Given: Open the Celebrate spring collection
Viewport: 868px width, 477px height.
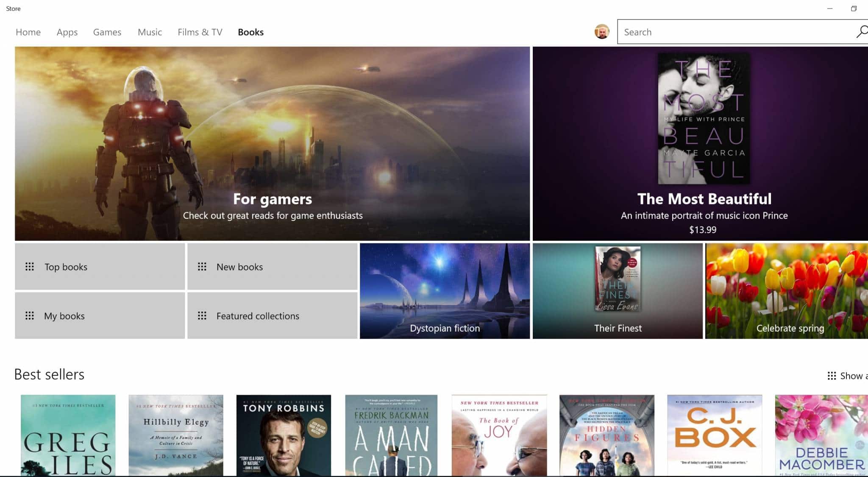Looking at the screenshot, I should (x=787, y=291).
